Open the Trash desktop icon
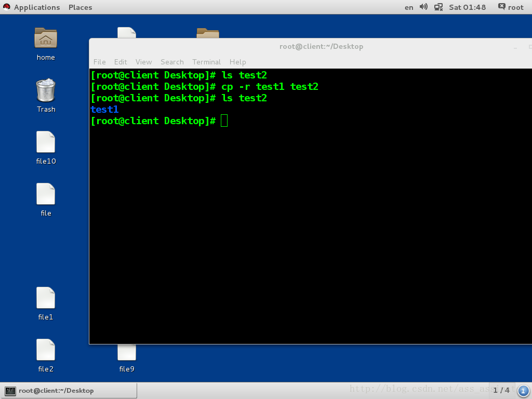The image size is (532, 399). pyautogui.click(x=46, y=90)
